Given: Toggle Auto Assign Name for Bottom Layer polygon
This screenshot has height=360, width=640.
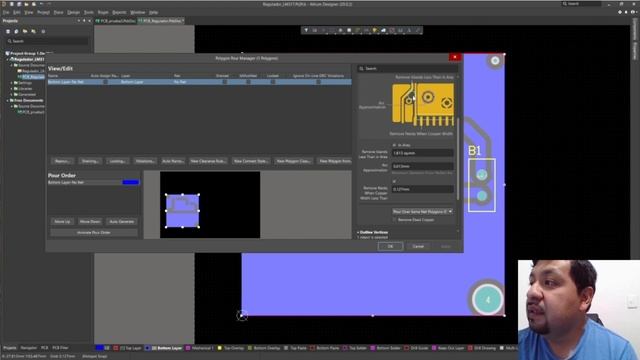Looking at the screenshot, I should 105,82.
